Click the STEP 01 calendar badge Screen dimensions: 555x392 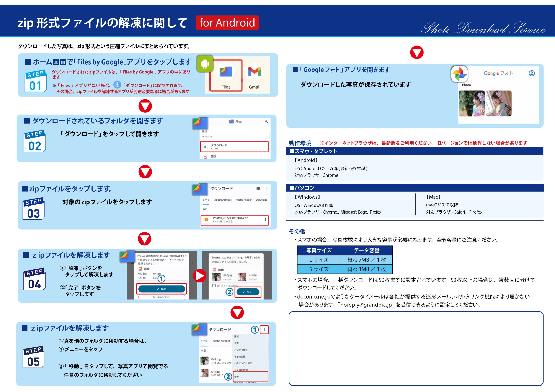click(x=36, y=81)
